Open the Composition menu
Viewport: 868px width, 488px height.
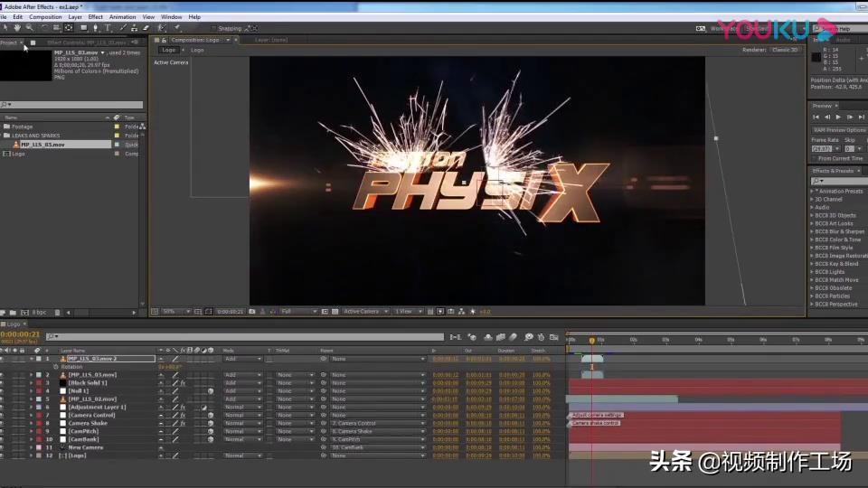point(45,17)
